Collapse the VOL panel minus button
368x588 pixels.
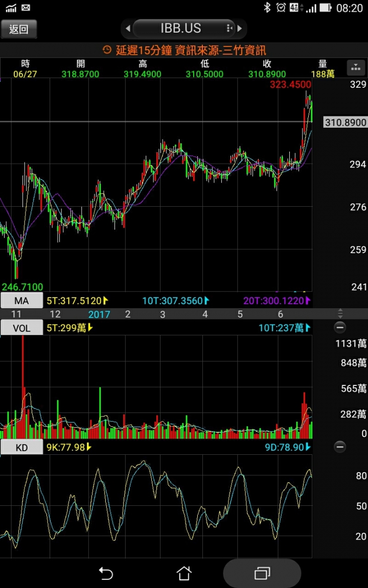point(340,328)
